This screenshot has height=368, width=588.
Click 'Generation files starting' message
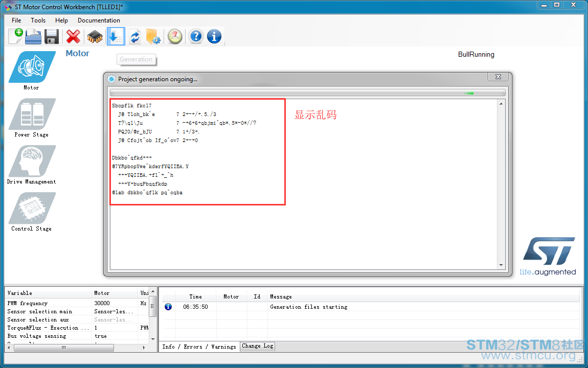[x=309, y=307]
